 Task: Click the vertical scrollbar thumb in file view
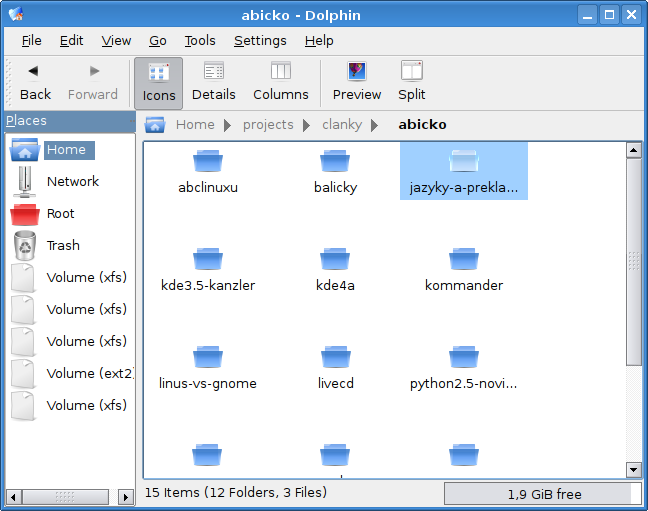634,262
